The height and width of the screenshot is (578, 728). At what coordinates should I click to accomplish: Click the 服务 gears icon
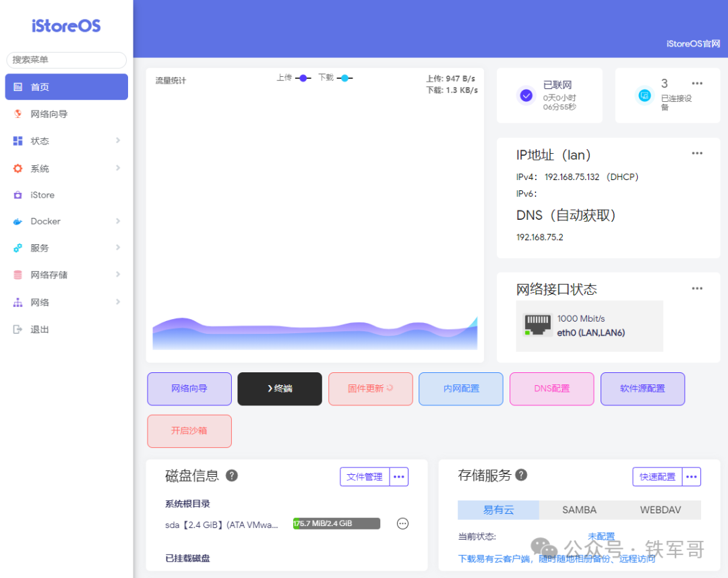click(x=18, y=248)
